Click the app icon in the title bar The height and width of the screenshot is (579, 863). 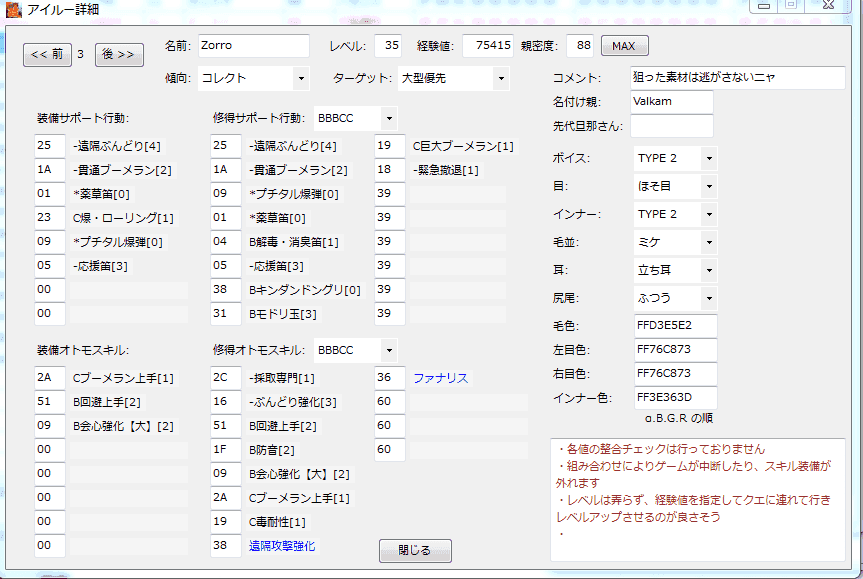pos(13,9)
